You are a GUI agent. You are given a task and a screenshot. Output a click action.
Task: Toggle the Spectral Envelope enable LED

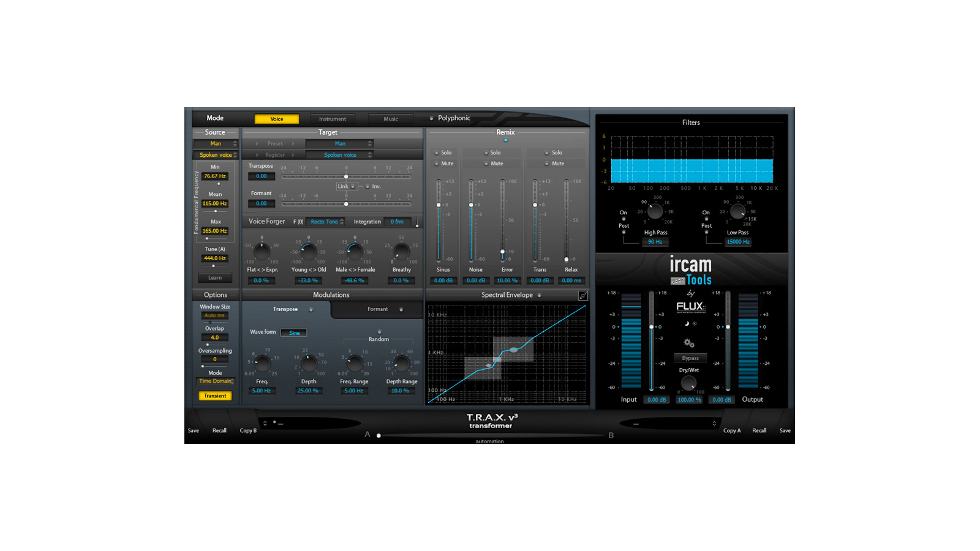[539, 295]
